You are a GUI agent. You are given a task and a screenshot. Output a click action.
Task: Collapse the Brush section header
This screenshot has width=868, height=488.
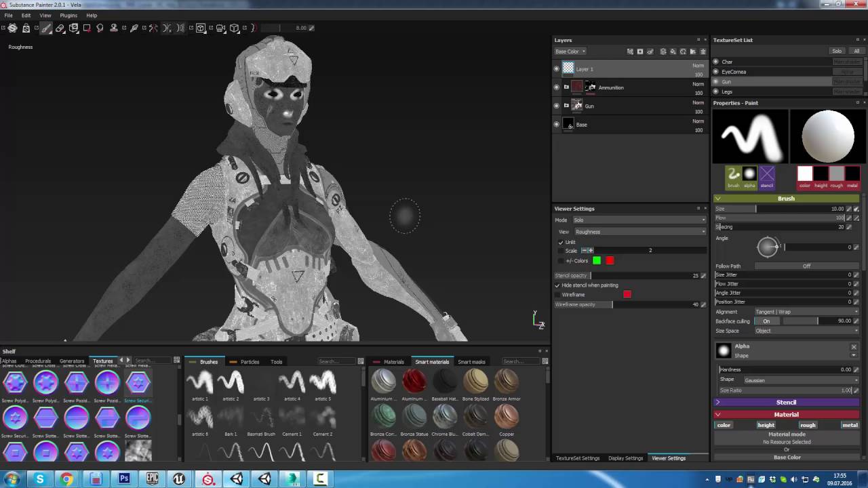787,199
